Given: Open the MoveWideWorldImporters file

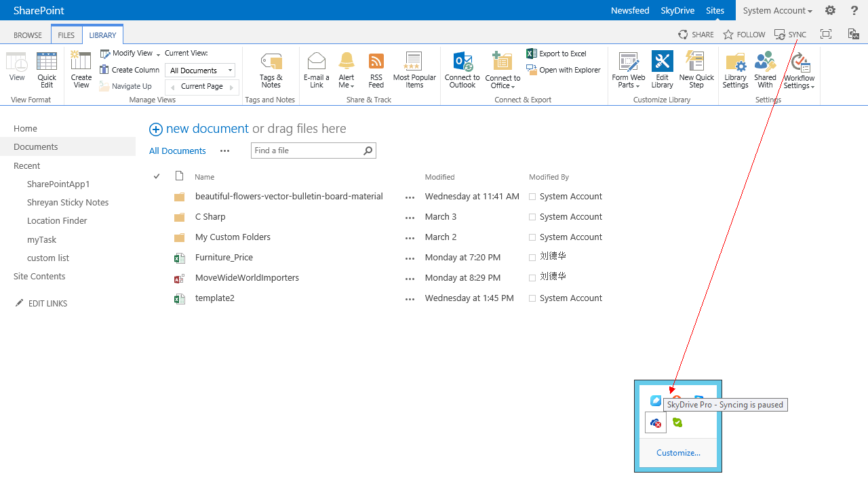Looking at the screenshot, I should coord(247,277).
